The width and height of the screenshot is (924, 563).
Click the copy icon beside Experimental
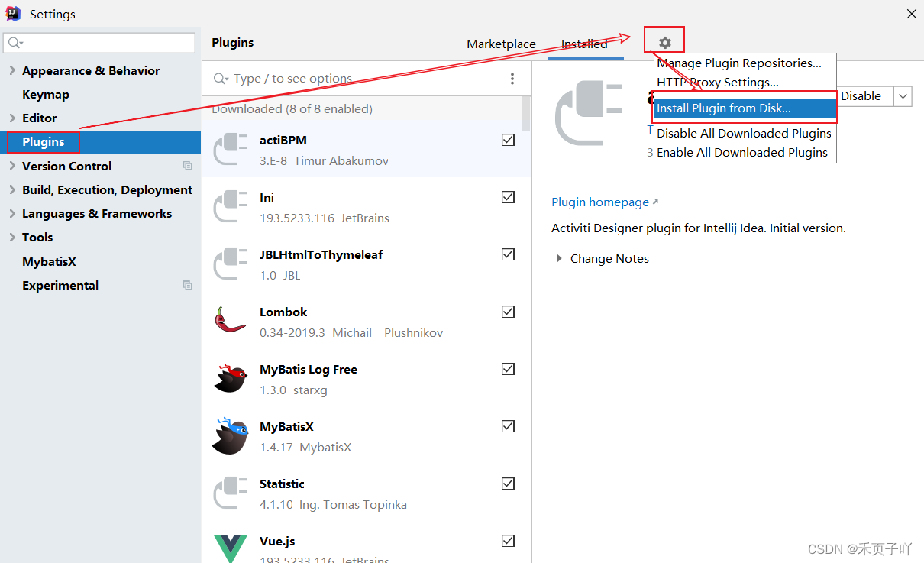tap(187, 285)
